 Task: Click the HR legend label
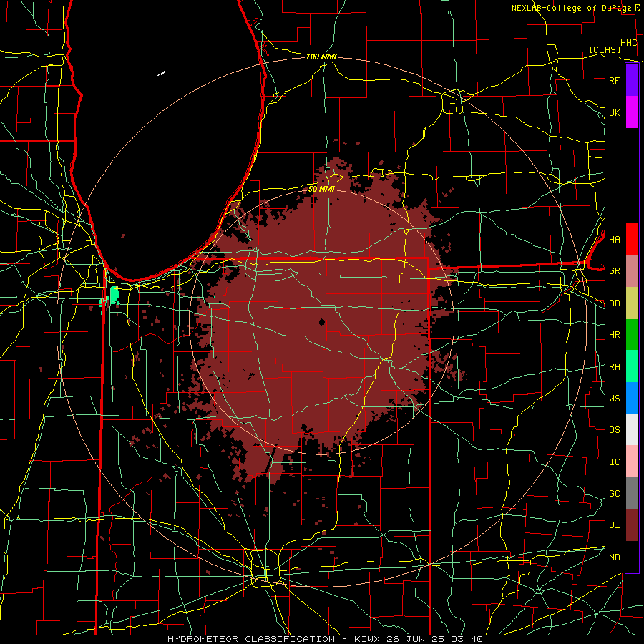click(x=614, y=335)
